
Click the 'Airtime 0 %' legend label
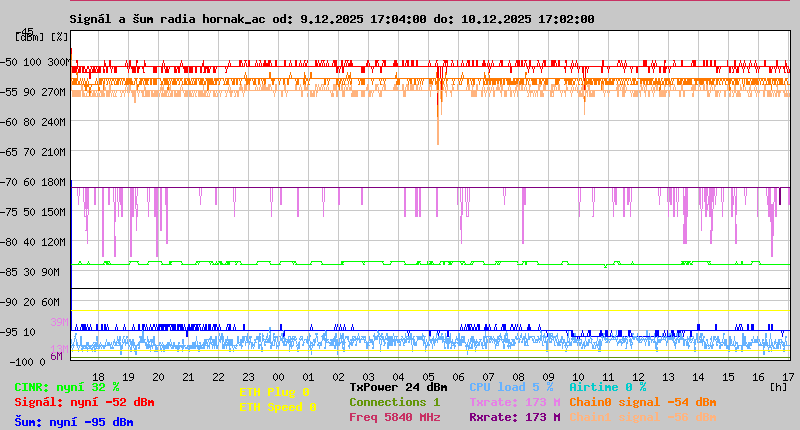[608, 388]
